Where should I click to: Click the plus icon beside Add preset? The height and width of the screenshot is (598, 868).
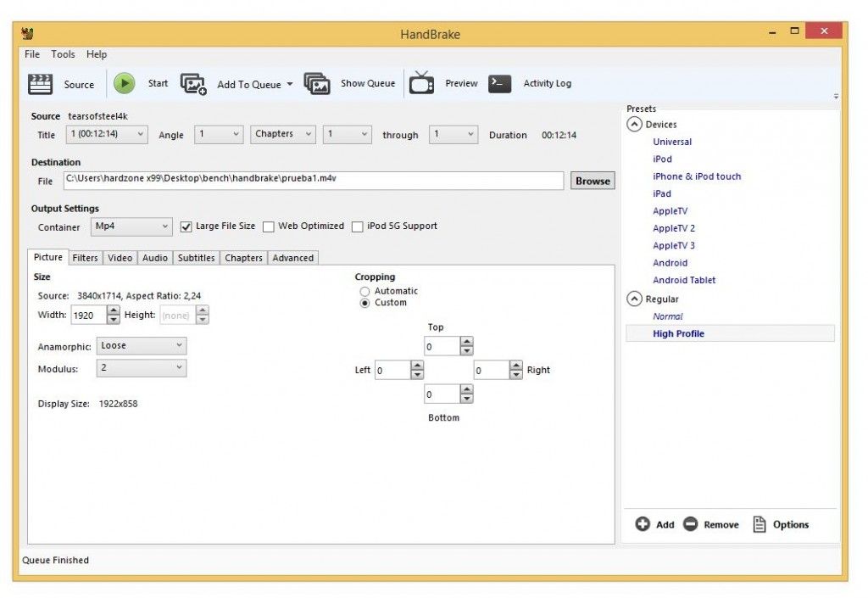[643, 524]
